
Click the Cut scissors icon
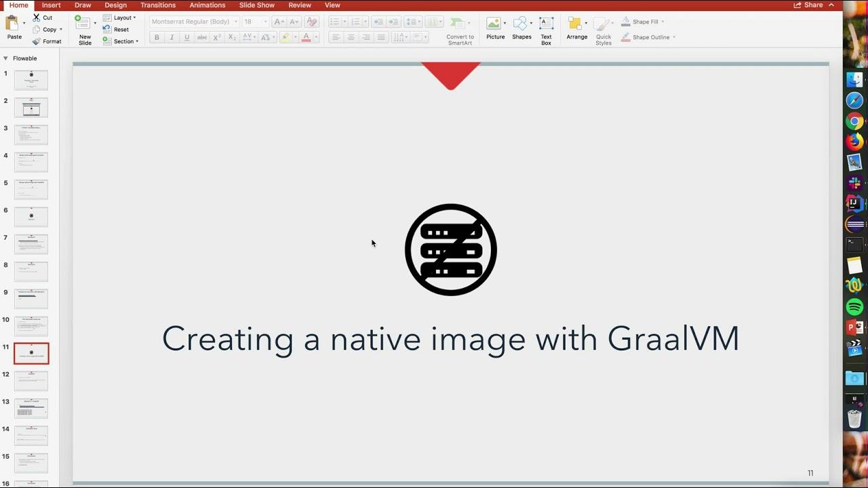click(x=37, y=18)
